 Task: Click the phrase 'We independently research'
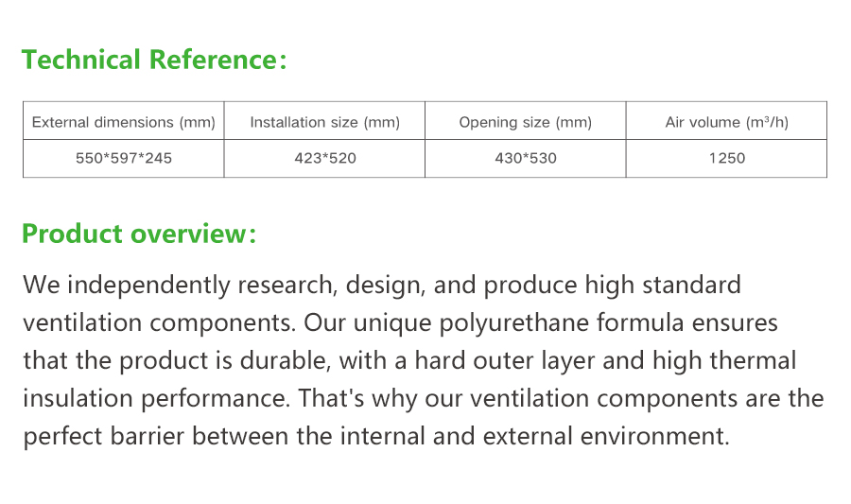point(178,286)
